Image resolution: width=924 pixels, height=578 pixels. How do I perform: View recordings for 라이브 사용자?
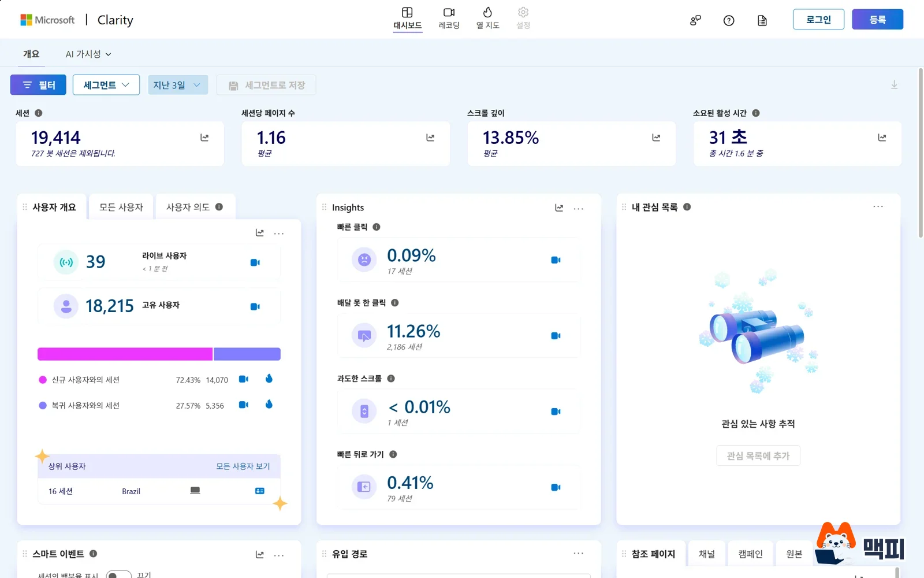(x=255, y=262)
